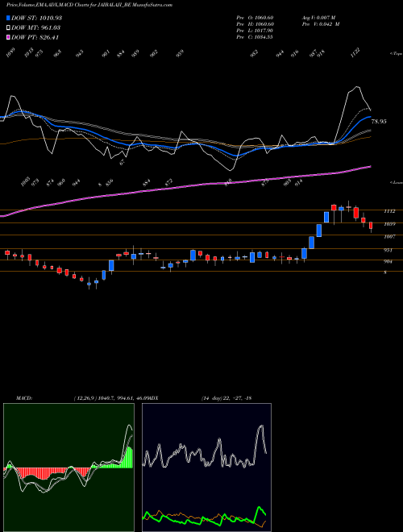Click the MACD histogram chart panel
Screen dimensions: 403x532
[69, 468]
